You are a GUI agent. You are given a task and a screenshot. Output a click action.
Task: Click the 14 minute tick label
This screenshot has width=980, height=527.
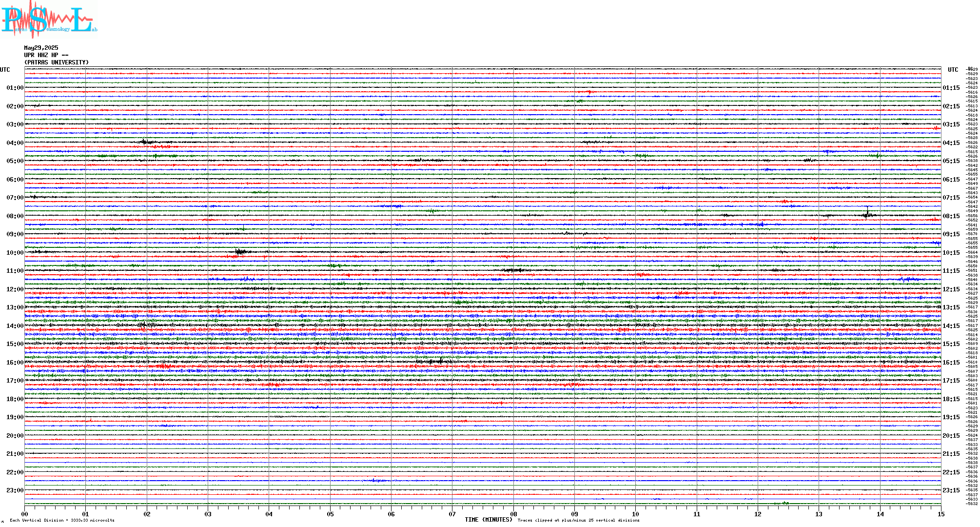[x=880, y=514]
